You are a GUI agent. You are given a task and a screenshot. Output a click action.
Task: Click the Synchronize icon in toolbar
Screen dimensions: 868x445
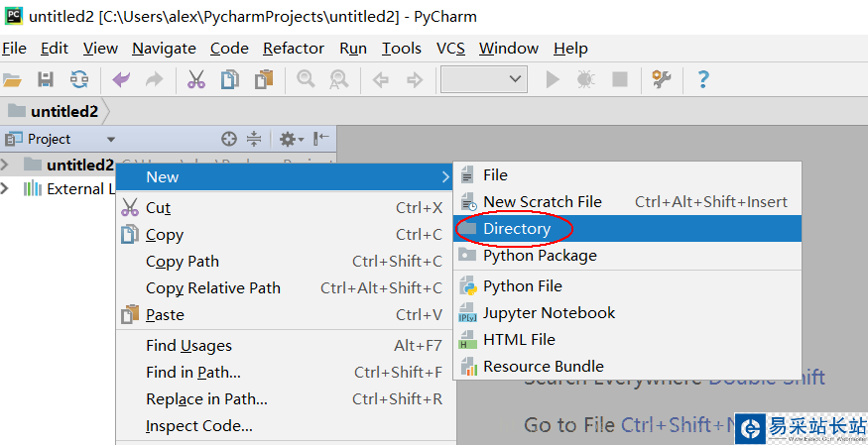point(78,79)
